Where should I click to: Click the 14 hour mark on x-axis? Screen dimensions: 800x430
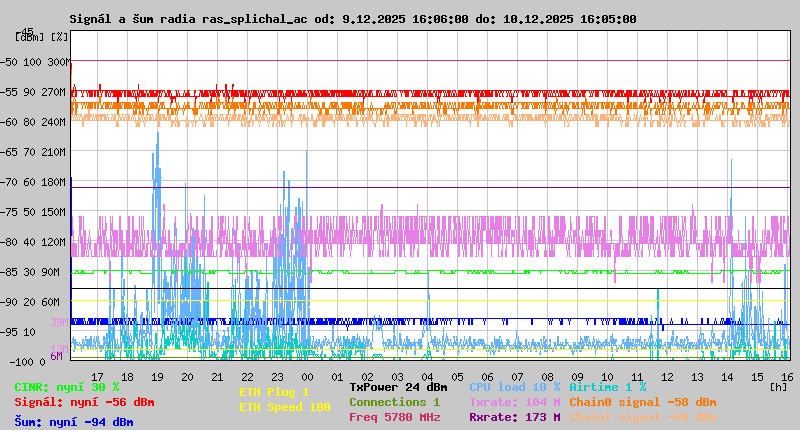coord(727,377)
